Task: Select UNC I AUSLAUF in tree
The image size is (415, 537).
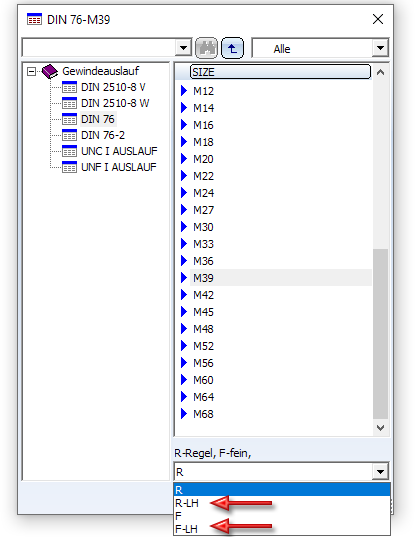Action: click(x=119, y=151)
